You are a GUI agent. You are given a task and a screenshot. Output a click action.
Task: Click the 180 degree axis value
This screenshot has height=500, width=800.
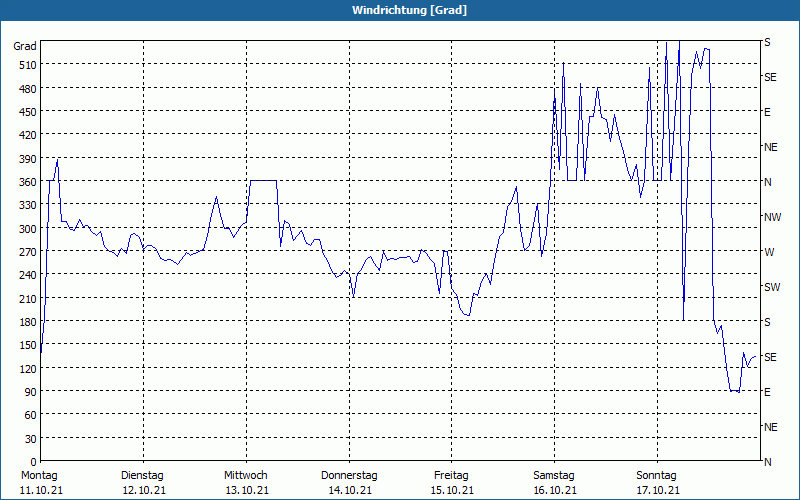coord(25,322)
